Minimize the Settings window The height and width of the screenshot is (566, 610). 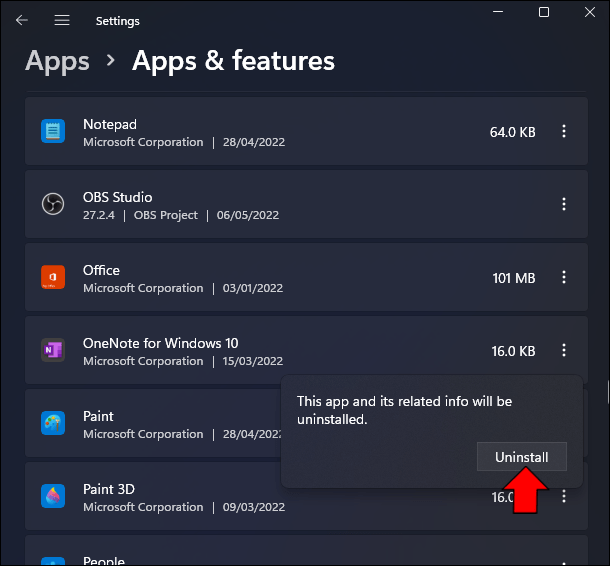[x=498, y=12]
